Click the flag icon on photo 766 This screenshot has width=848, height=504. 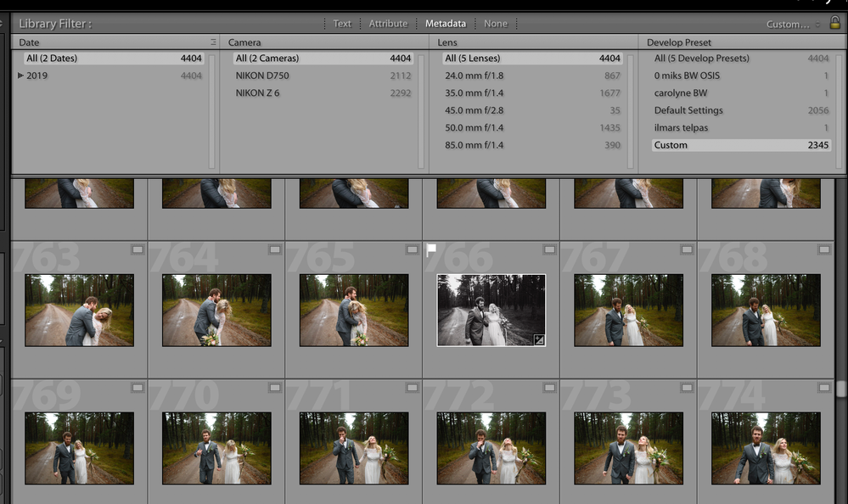[431, 249]
